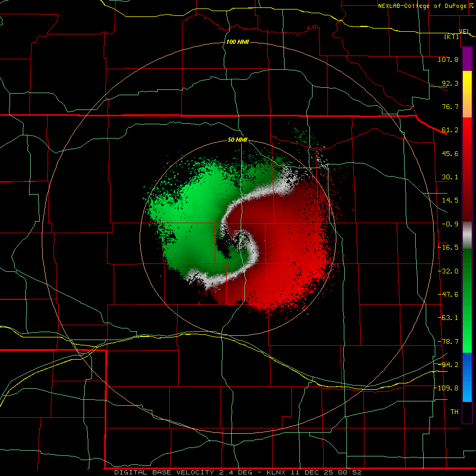Select the -78.7 legend value
Viewport: 476px width, 476px height.
tap(448, 342)
